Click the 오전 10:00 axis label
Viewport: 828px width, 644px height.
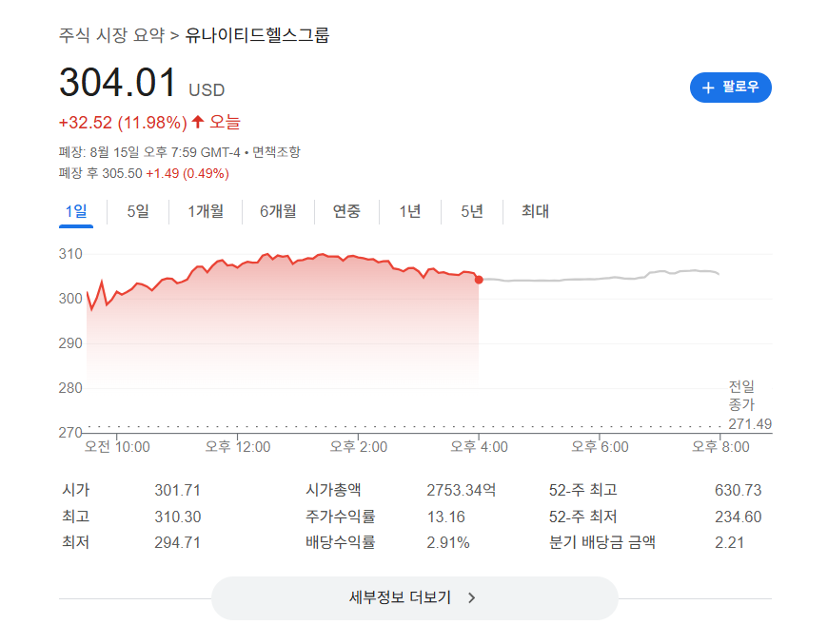coord(117,447)
